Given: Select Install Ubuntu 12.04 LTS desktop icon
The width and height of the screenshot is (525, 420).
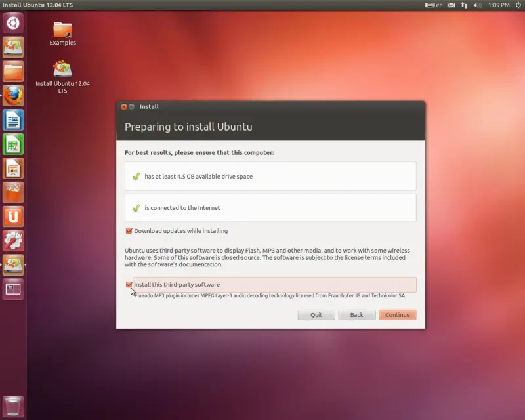Looking at the screenshot, I should (62, 77).
